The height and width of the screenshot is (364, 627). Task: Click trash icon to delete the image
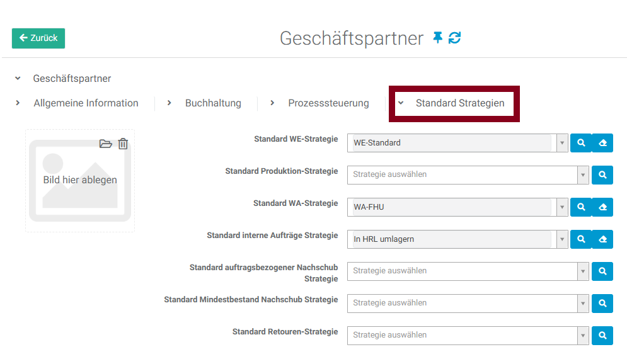[x=123, y=144]
